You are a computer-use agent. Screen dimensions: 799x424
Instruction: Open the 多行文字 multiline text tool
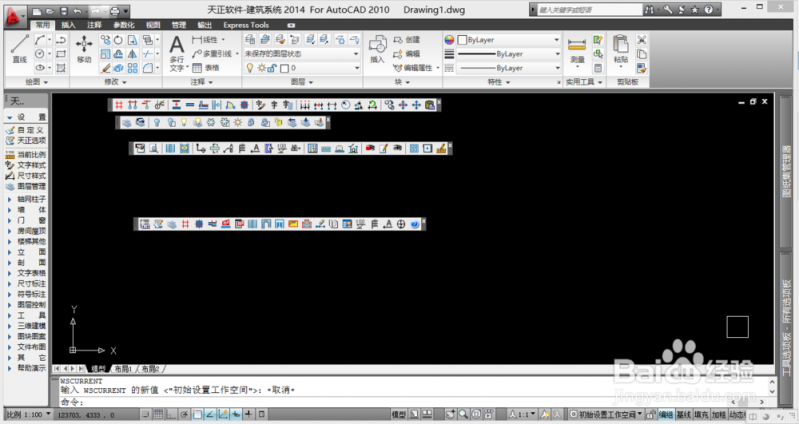(177, 54)
